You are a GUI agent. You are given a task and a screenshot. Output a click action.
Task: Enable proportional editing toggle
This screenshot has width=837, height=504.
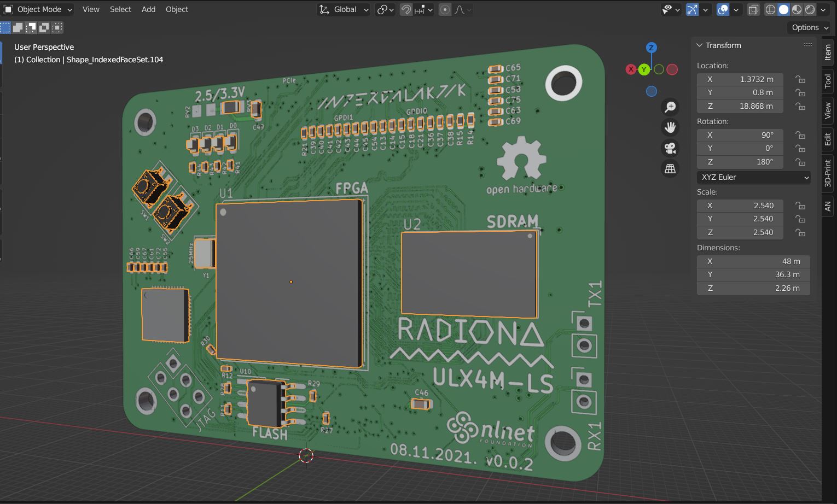click(445, 9)
